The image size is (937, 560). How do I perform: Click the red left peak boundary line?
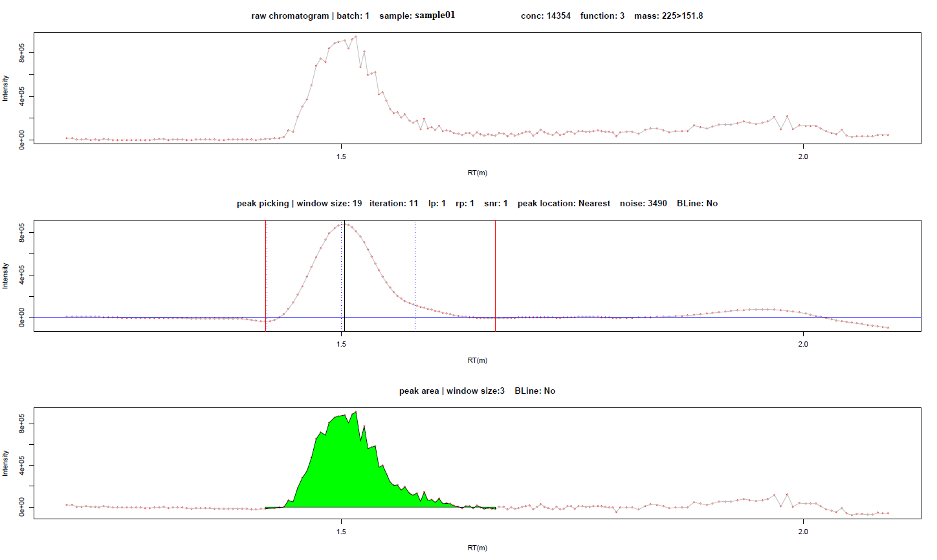coord(266,276)
